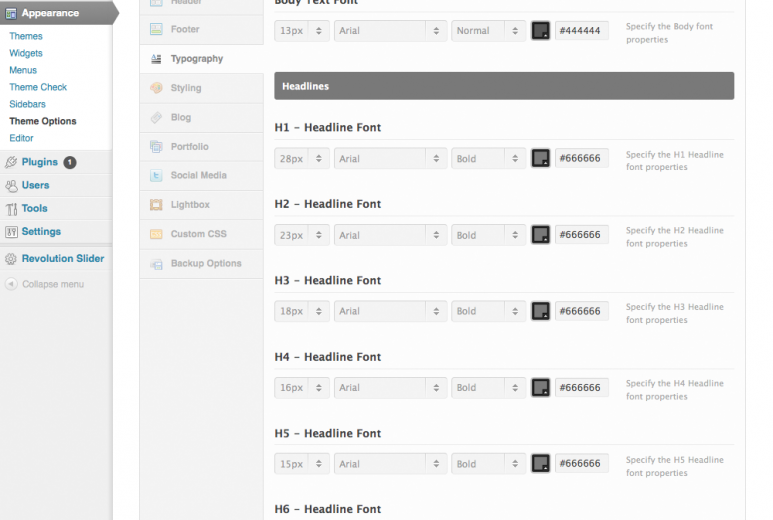
Task: Click the Social Media Twitter icon
Action: point(156,175)
